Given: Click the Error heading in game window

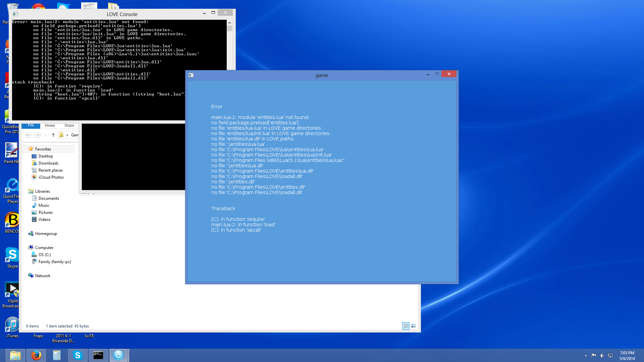Looking at the screenshot, I should pos(217,107).
